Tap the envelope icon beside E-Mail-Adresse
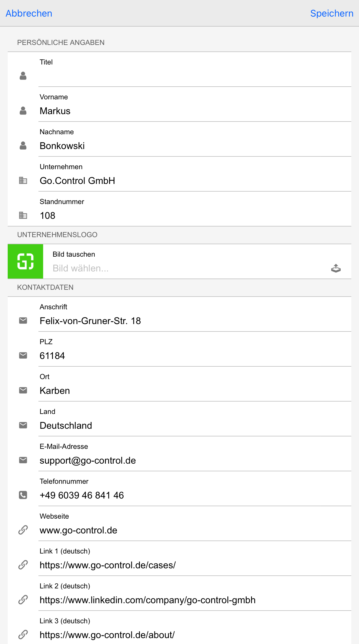This screenshot has height=644, width=359. click(23, 460)
